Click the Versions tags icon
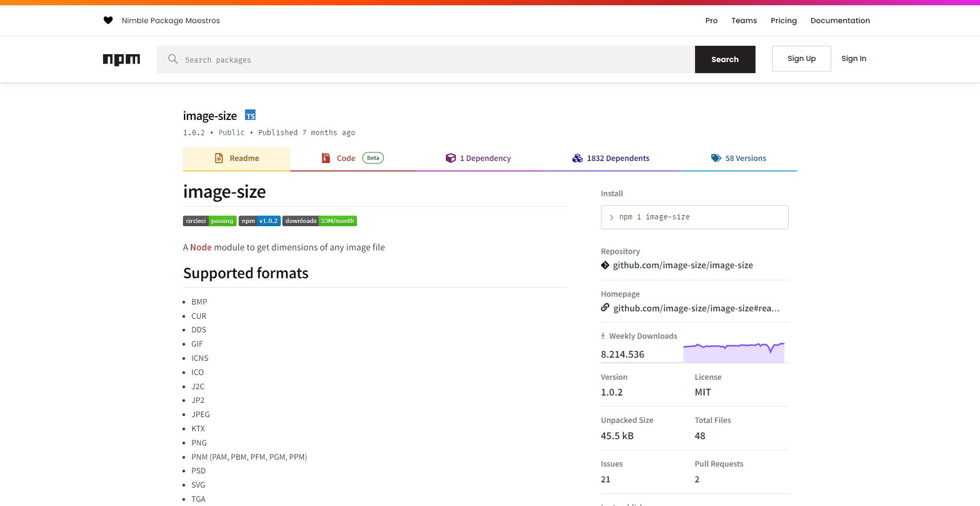 [716, 158]
